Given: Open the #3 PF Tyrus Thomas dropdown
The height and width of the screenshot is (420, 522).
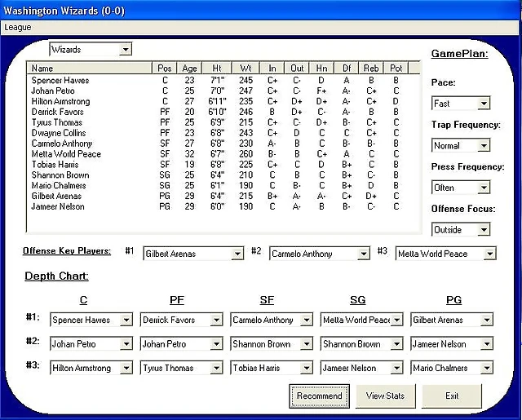Looking at the screenshot, I should tap(181, 368).
